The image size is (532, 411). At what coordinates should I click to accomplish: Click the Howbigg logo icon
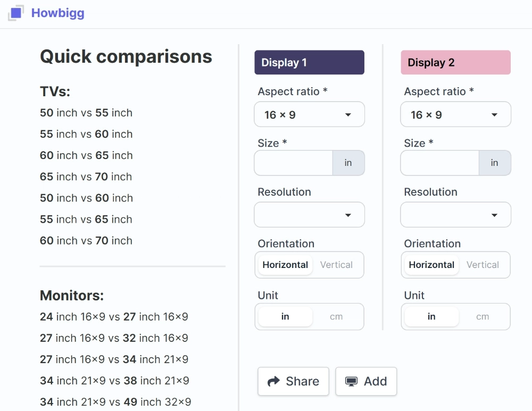click(16, 13)
